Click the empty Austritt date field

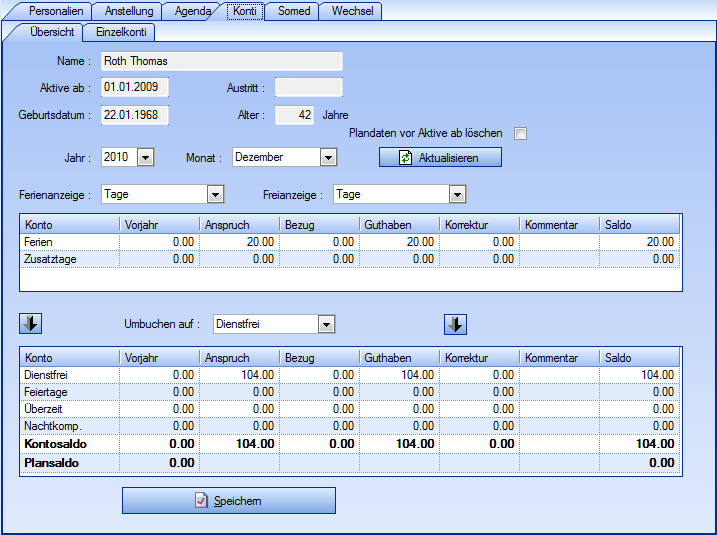(x=308, y=88)
